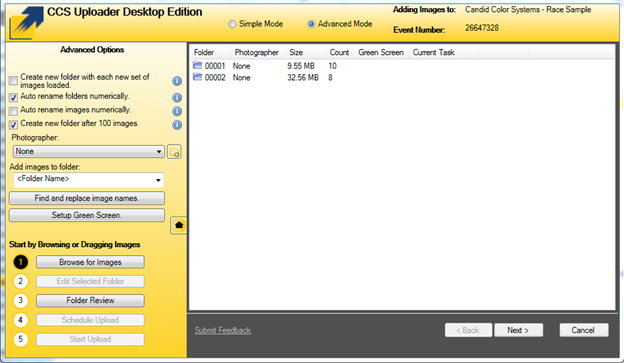Open info for 'Auto rename images numerically'
This screenshot has width=624, height=363.
177,111
